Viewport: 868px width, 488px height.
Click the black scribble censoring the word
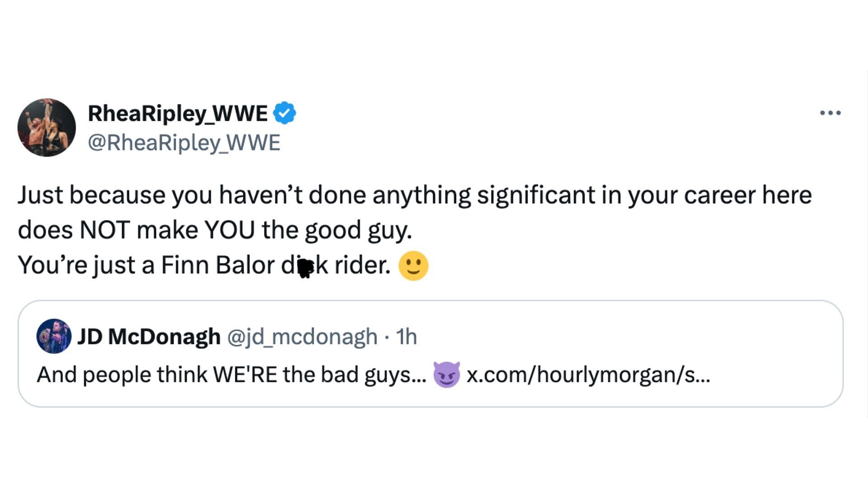pyautogui.click(x=306, y=268)
